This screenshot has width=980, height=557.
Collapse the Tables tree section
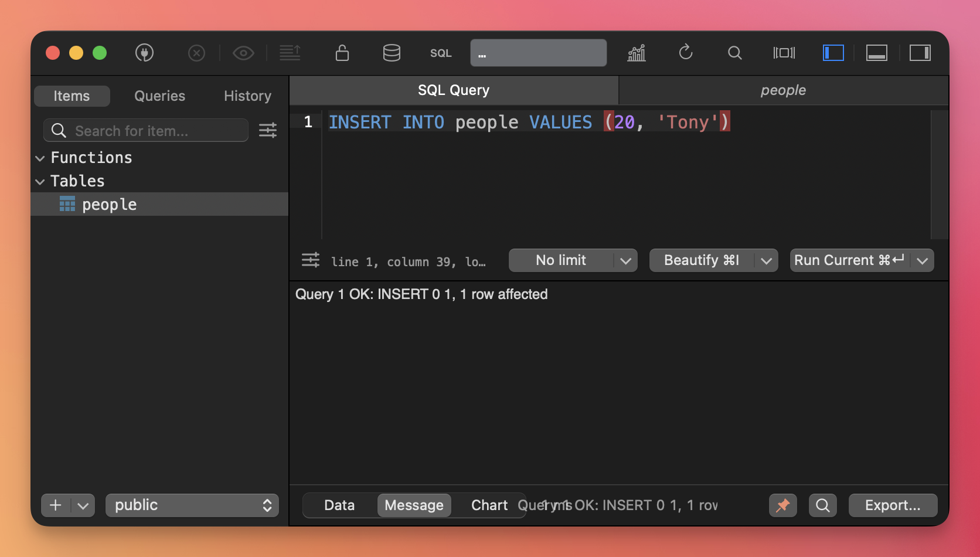[x=40, y=182]
